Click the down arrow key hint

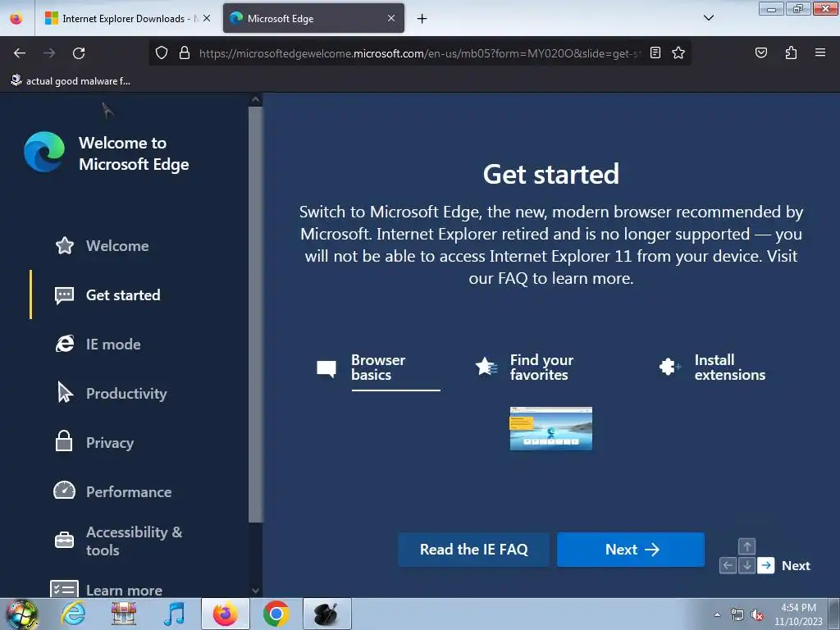tap(746, 565)
